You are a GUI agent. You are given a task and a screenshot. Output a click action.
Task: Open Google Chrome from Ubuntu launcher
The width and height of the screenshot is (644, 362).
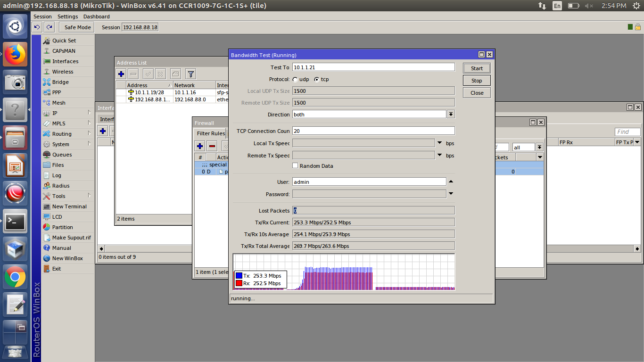[15, 277]
